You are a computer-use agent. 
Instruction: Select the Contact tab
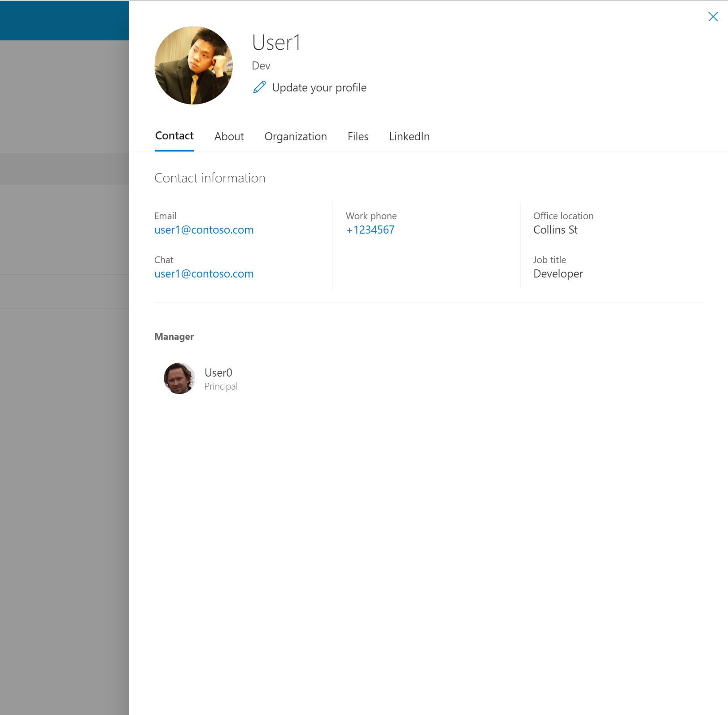[174, 136]
